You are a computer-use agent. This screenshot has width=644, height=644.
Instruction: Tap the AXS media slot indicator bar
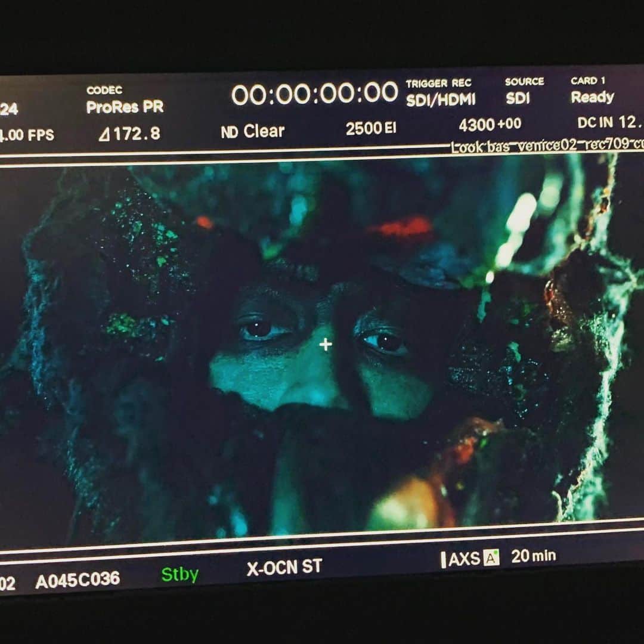(x=443, y=560)
